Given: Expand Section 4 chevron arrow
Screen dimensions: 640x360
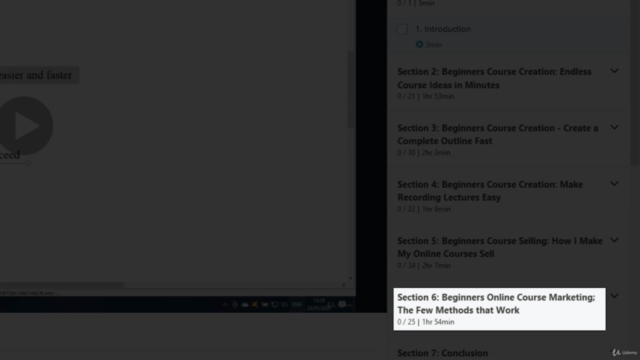Looking at the screenshot, I should 614,184.
